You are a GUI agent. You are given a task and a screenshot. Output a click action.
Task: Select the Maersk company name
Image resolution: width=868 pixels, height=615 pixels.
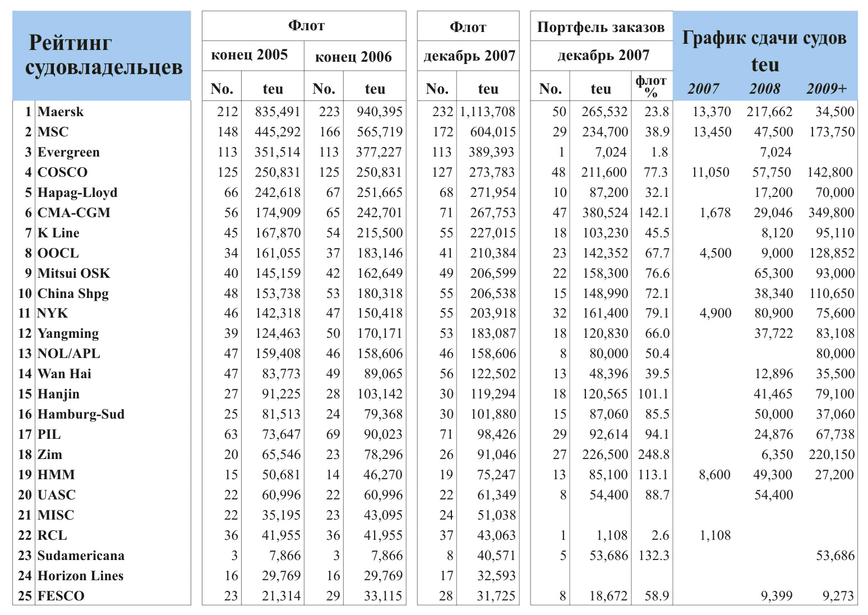61,112
